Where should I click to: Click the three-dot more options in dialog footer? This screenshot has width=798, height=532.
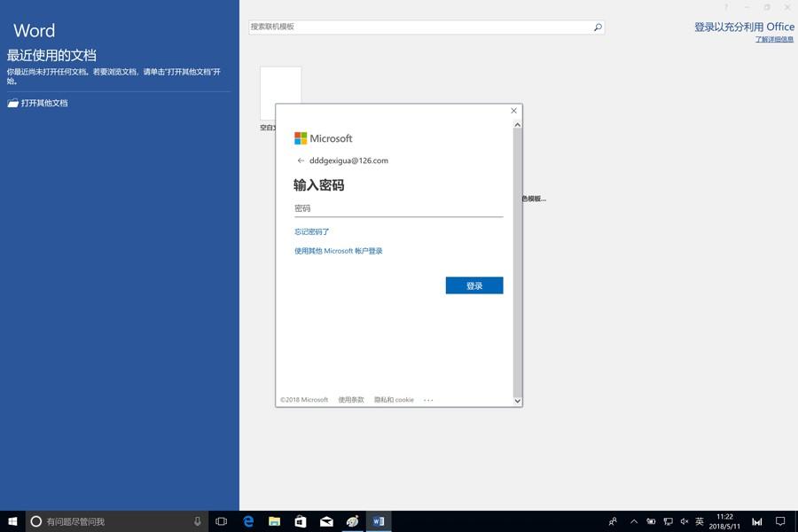coord(428,400)
